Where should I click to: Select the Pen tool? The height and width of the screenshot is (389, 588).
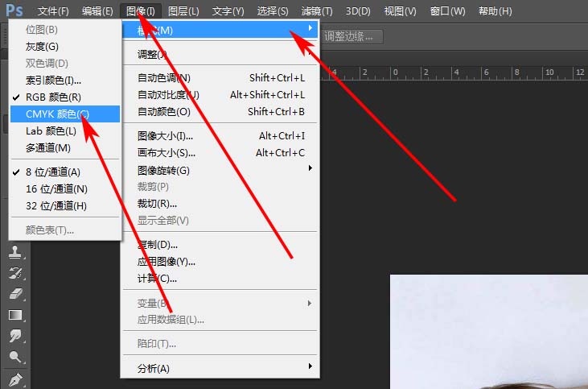pyautogui.click(x=15, y=379)
